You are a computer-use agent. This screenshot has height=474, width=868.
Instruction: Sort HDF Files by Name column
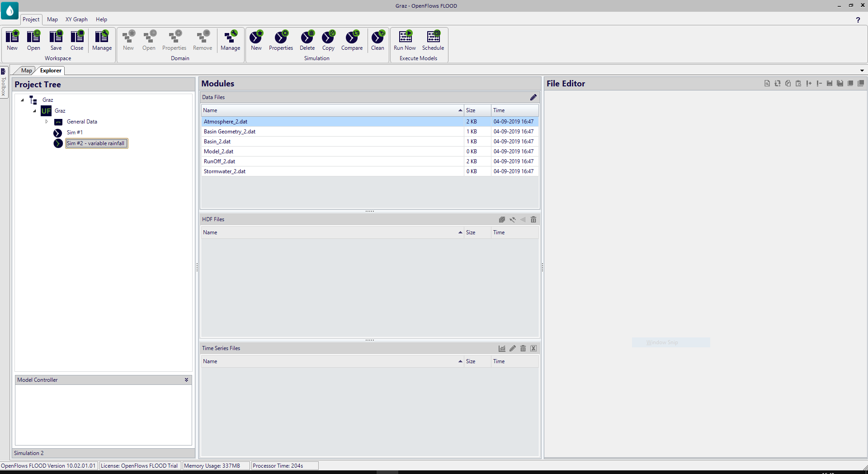[x=332, y=232]
